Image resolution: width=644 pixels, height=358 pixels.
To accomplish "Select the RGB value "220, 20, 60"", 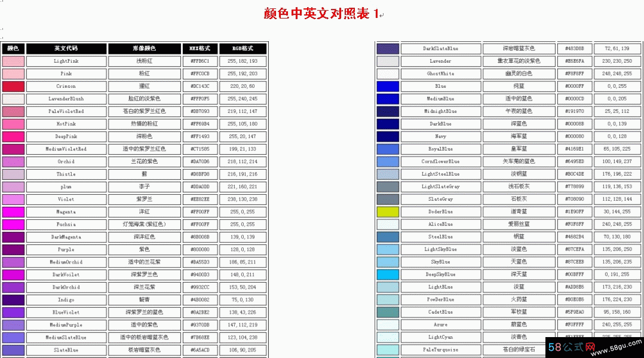I will pos(243,86).
